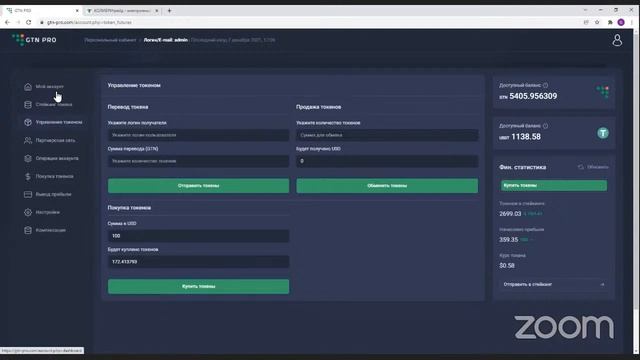Click the Будет получено USD field
The image size is (640, 360).
(x=387, y=161)
